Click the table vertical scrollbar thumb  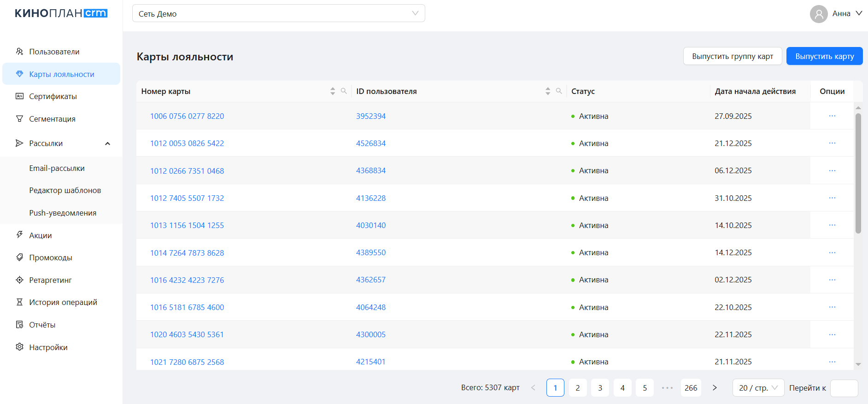pos(858,173)
